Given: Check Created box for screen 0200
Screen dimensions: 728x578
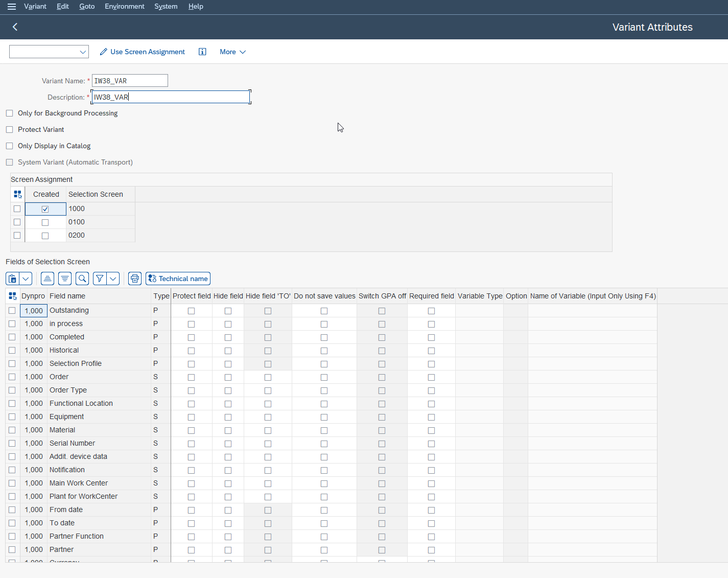Looking at the screenshot, I should click(45, 236).
